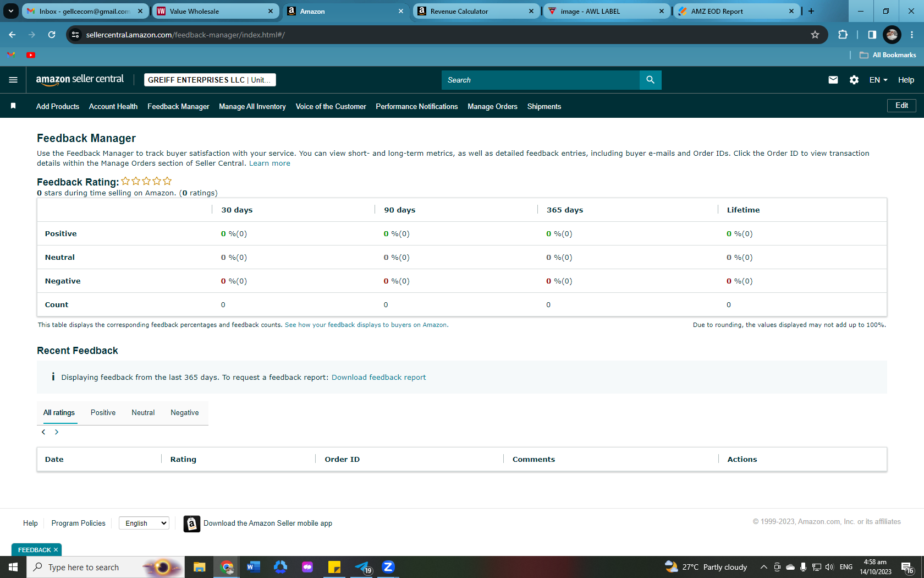This screenshot has height=578, width=924.
Task: Open the Chrome profile avatar
Action: pos(892,35)
